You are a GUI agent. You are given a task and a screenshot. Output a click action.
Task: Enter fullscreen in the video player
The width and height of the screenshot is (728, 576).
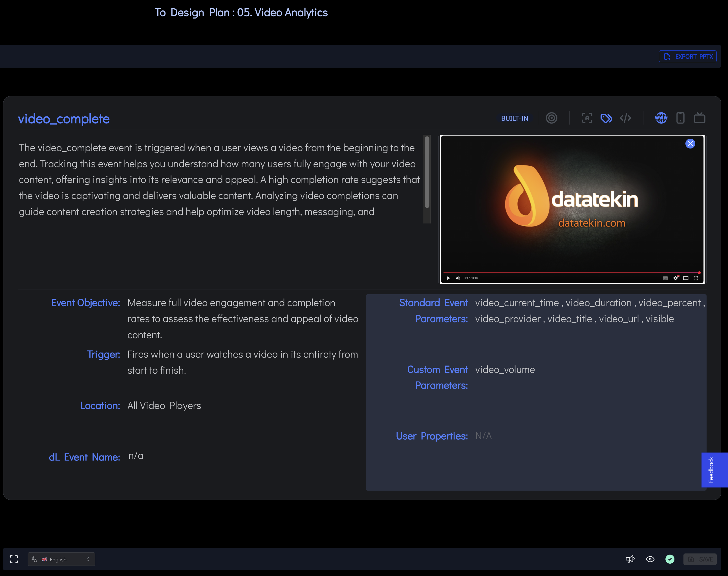point(696,278)
